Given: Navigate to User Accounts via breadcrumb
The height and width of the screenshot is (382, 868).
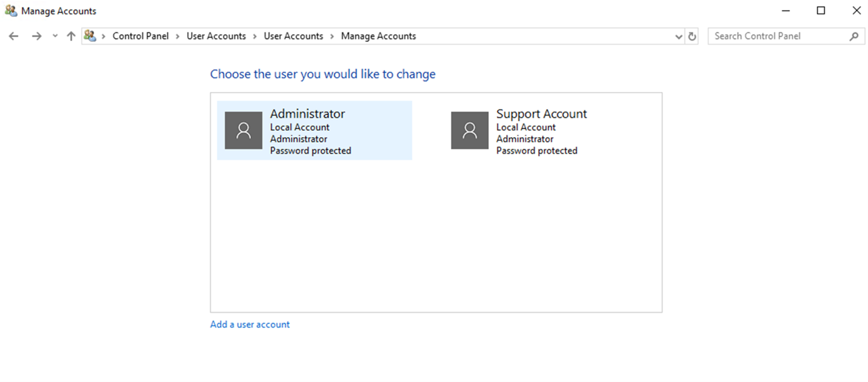Looking at the screenshot, I should (x=216, y=36).
